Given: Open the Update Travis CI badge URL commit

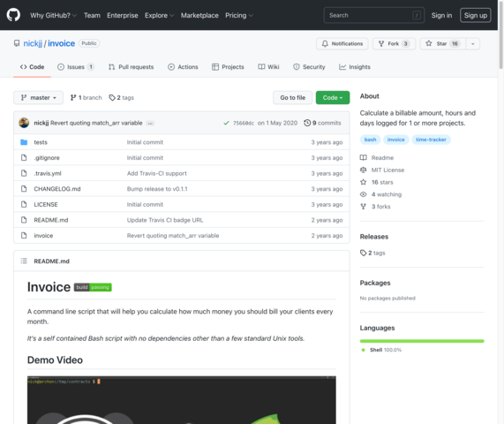Looking at the screenshot, I should [165, 220].
